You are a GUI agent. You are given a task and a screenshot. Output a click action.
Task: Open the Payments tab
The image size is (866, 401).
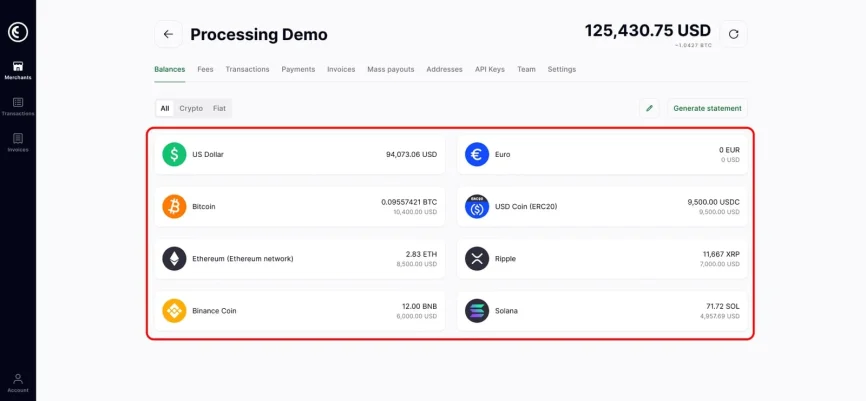pos(298,70)
